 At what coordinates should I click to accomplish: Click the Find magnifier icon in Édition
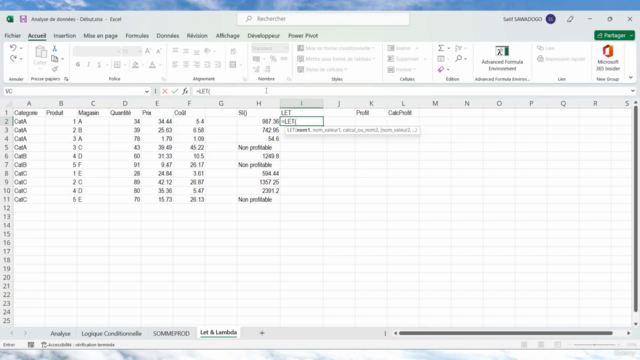click(459, 59)
